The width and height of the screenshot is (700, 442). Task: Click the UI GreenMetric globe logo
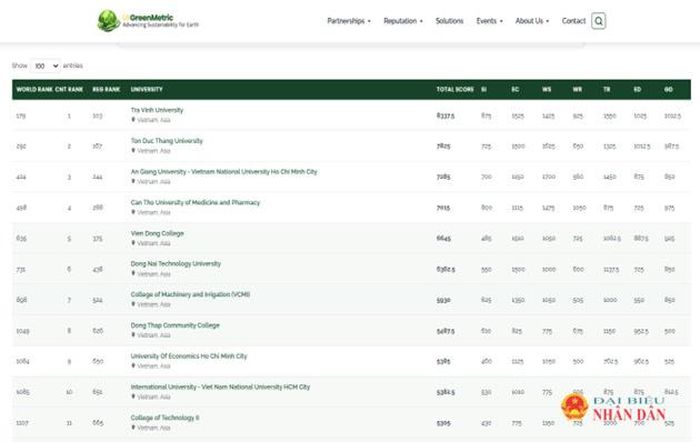108,21
